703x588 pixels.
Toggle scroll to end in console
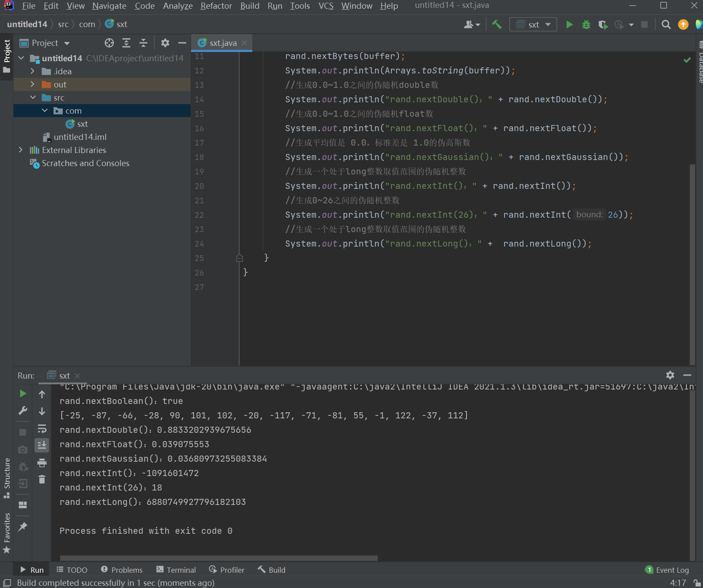pos(42,445)
